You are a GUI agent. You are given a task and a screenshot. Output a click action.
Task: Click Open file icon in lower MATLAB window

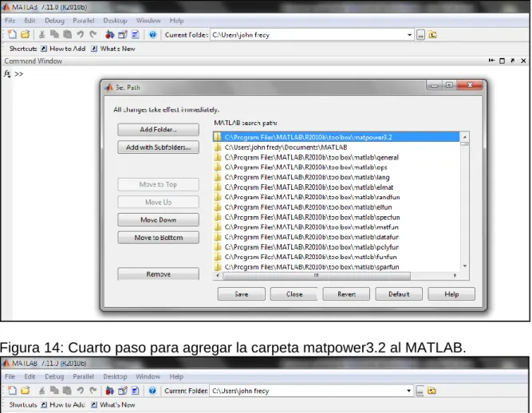pyautogui.click(x=25, y=391)
